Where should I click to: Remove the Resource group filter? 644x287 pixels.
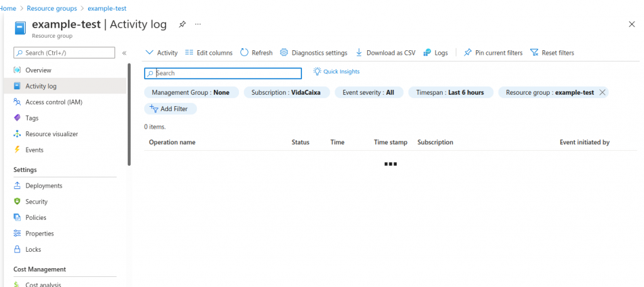602,92
